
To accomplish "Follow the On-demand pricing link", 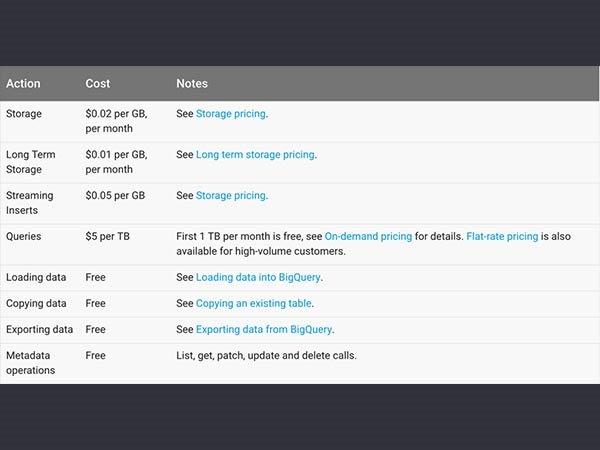I will coord(368,237).
